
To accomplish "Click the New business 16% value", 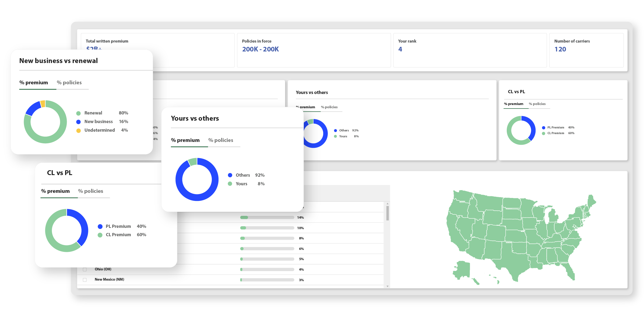I will [124, 121].
